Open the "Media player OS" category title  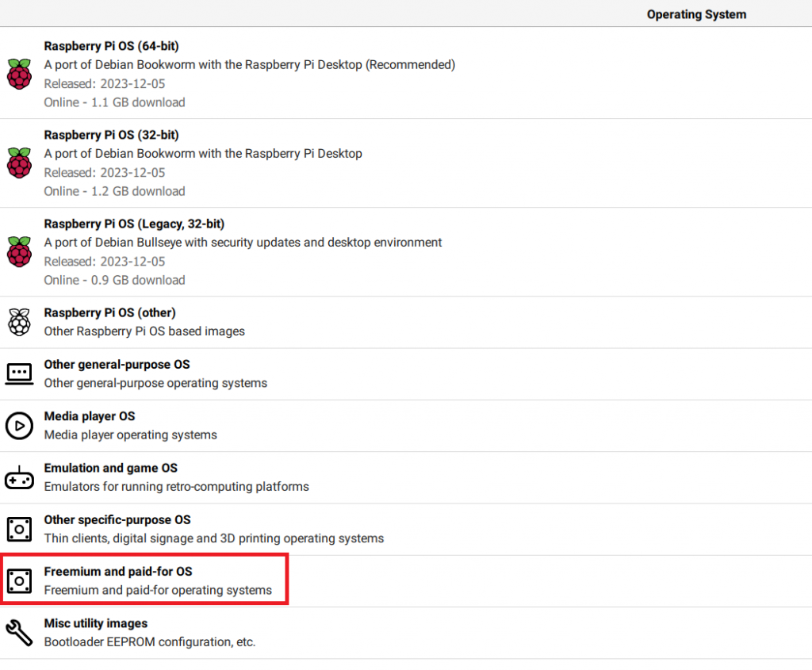coord(90,416)
